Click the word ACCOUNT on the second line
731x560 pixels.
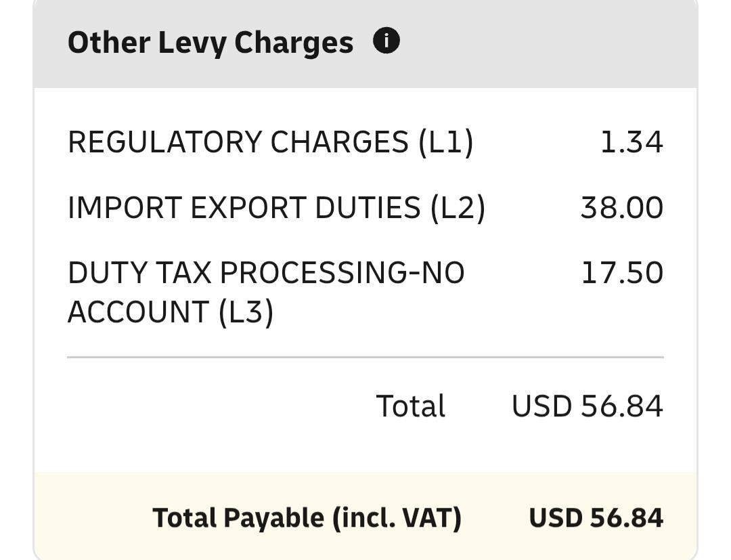click(x=137, y=312)
